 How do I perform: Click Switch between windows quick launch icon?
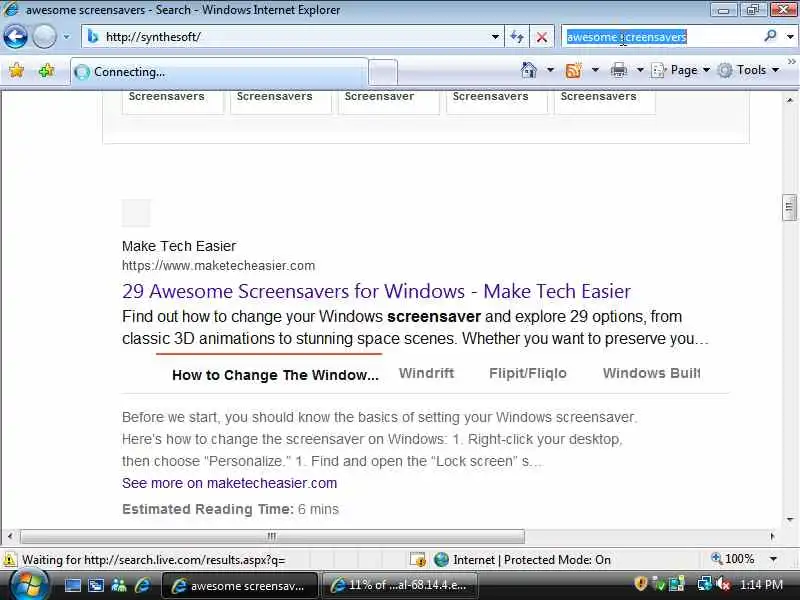96,585
